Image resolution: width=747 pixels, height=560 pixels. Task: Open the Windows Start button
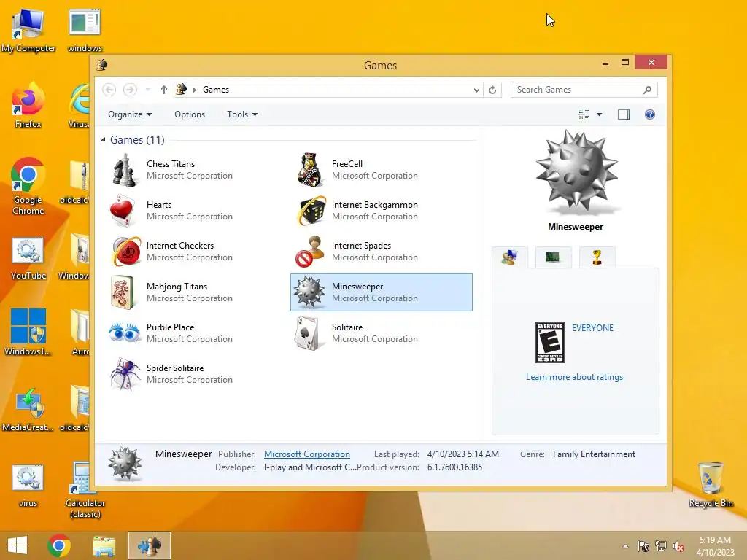tap(18, 545)
